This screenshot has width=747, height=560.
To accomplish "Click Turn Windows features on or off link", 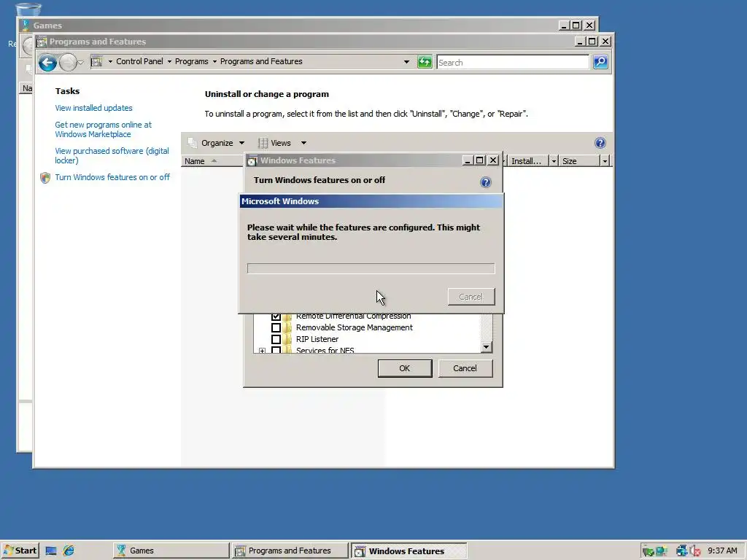I will [x=112, y=177].
